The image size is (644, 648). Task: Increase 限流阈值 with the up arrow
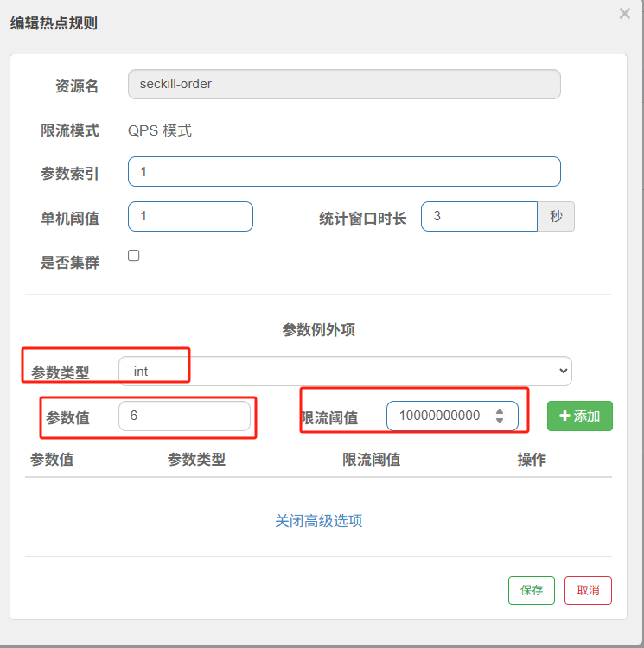pos(500,411)
